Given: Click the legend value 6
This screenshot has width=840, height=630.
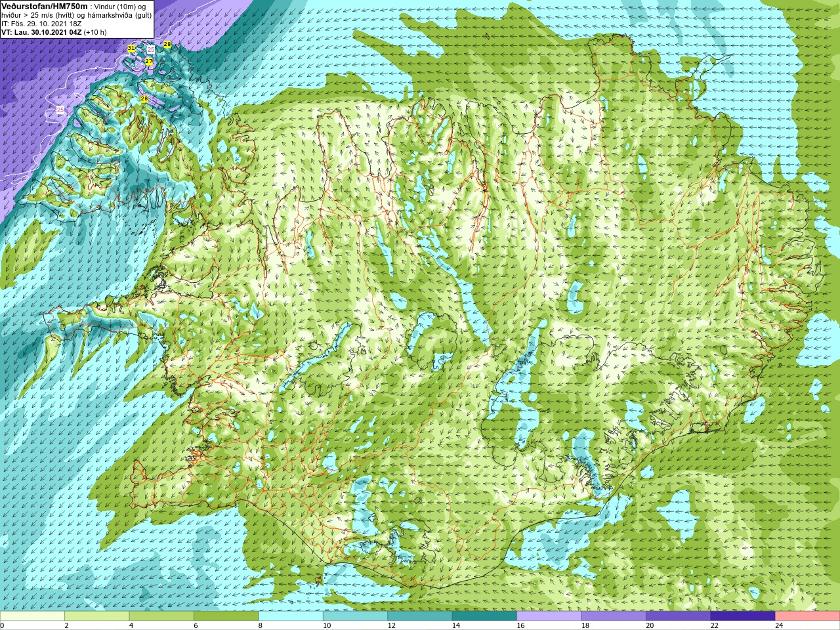Looking at the screenshot, I should coord(196,625).
